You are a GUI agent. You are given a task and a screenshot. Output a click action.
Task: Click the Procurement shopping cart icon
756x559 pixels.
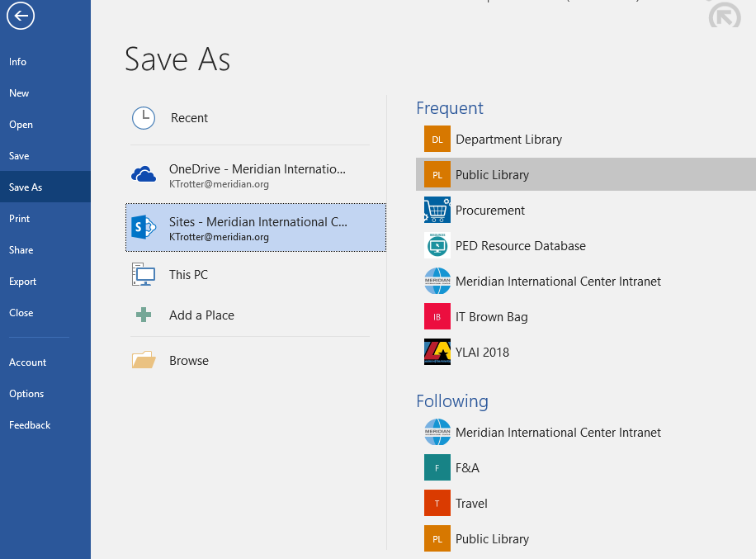437,210
